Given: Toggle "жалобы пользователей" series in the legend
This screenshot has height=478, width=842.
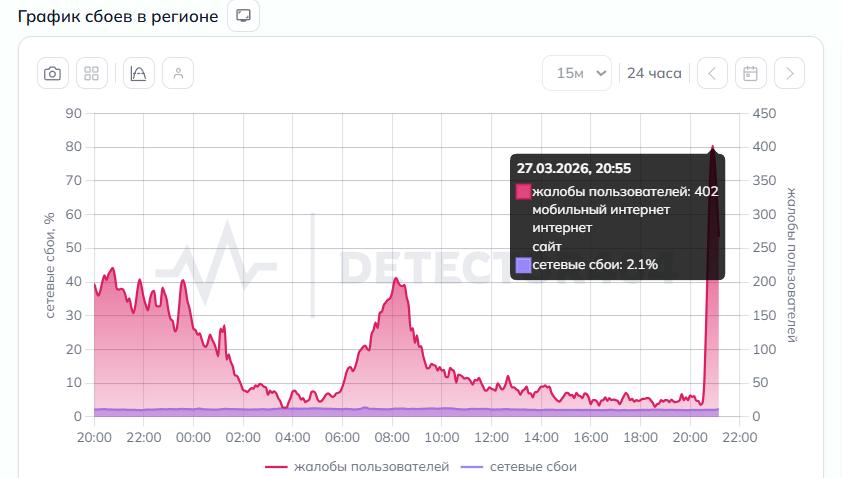Looking at the screenshot, I should [x=357, y=467].
